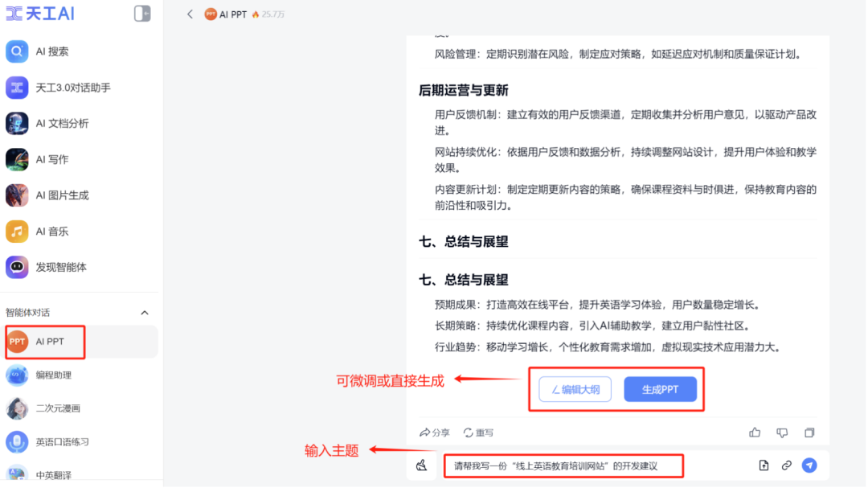
Task: Open the link attachment icon near send button
Action: [785, 465]
